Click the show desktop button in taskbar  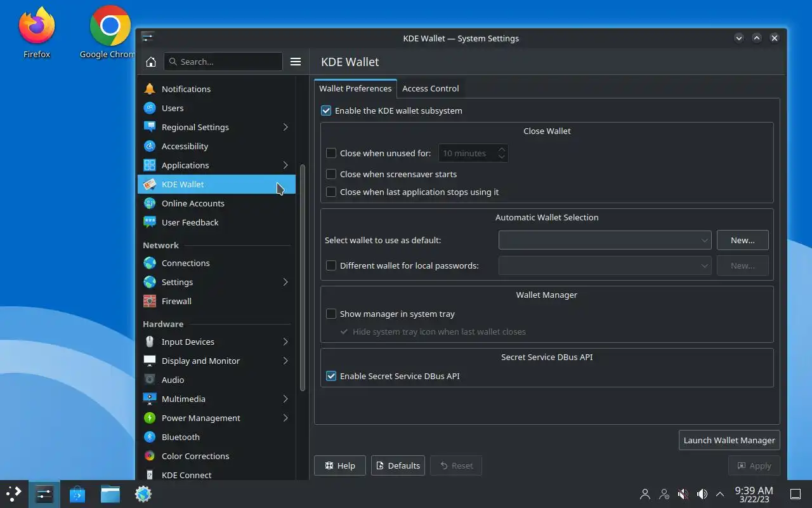point(795,494)
